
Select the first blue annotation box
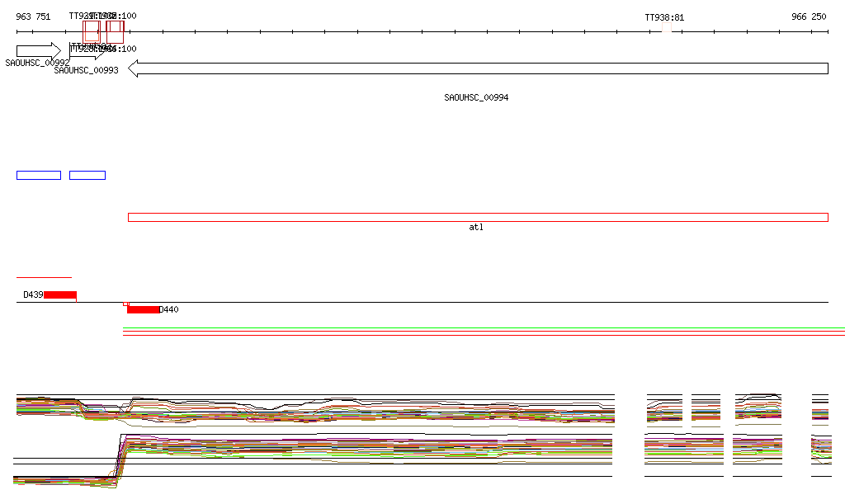[39, 176]
